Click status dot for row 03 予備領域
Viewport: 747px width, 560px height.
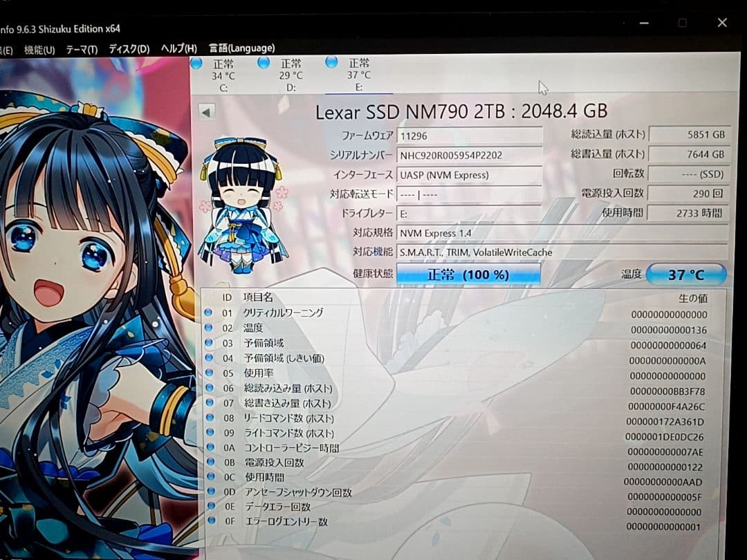209,342
